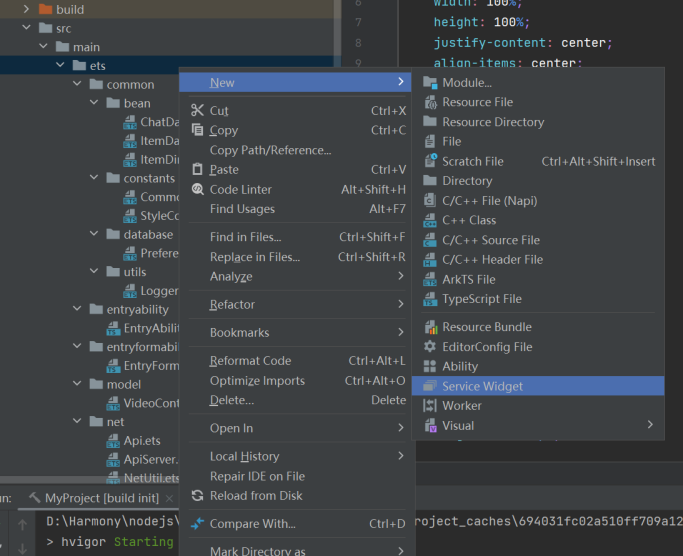Click the Paste clipboard icon
The width and height of the screenshot is (683, 556).
[197, 169]
